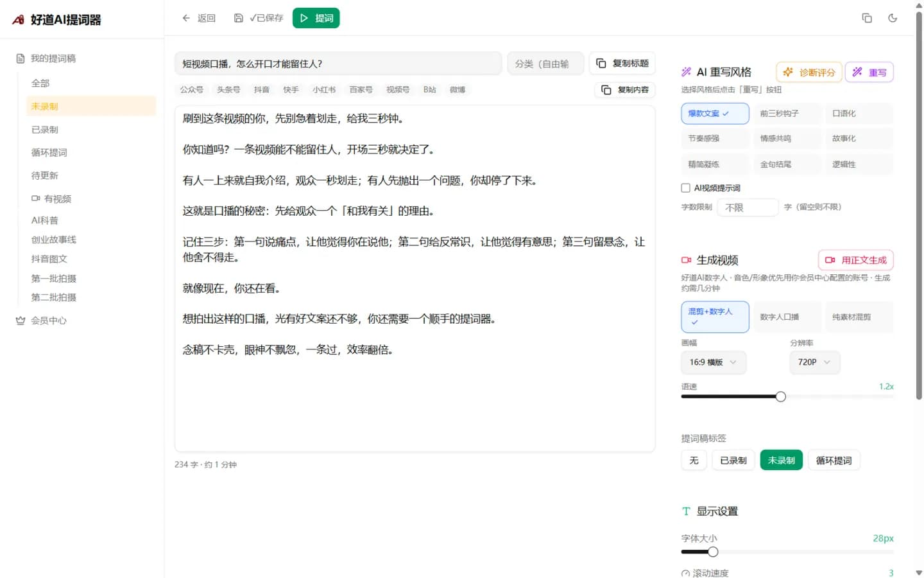Open the 720P resolution dropdown

[815, 362]
